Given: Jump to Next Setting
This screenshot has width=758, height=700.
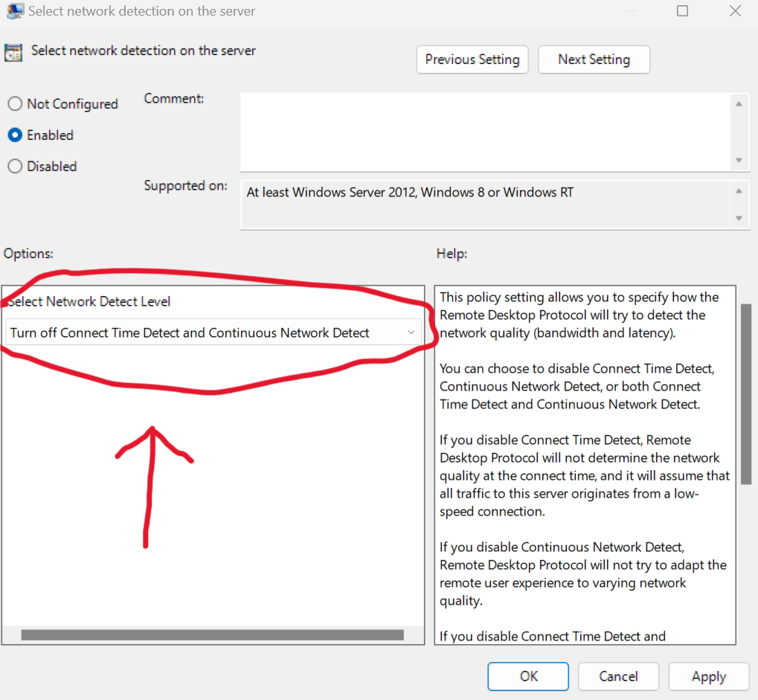Looking at the screenshot, I should [594, 60].
